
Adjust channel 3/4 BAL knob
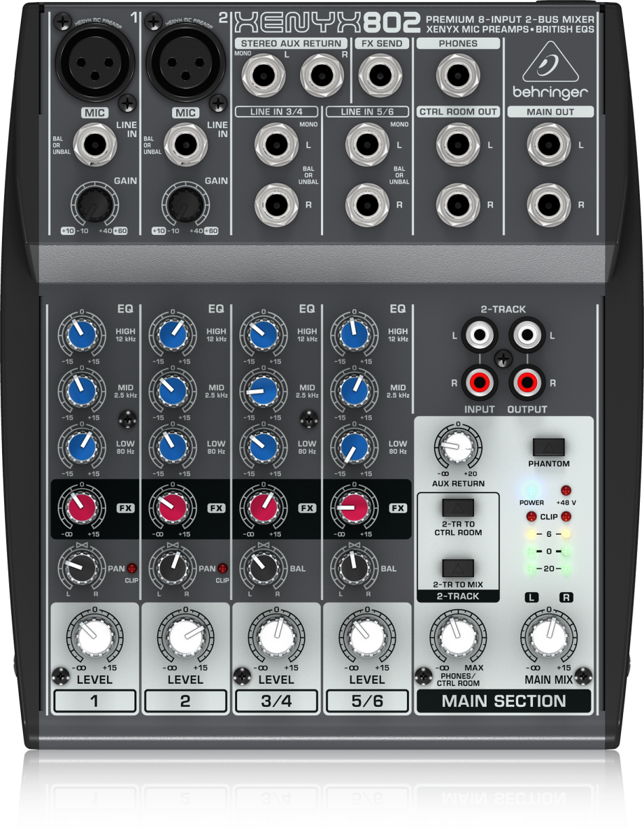(262, 566)
